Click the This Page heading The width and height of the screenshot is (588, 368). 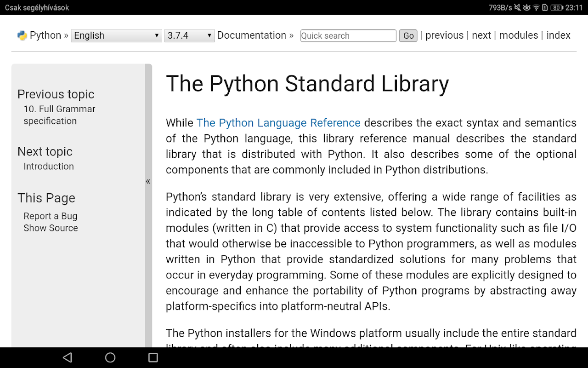46,198
